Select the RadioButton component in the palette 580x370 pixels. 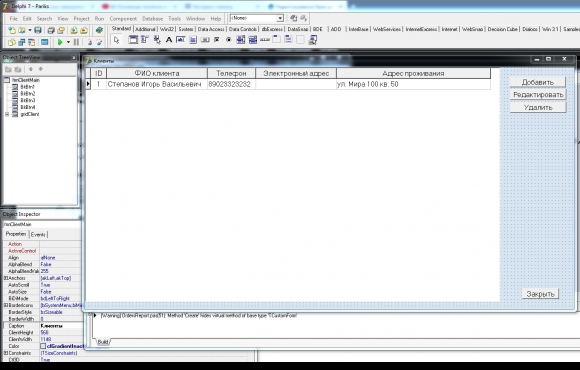coord(229,40)
